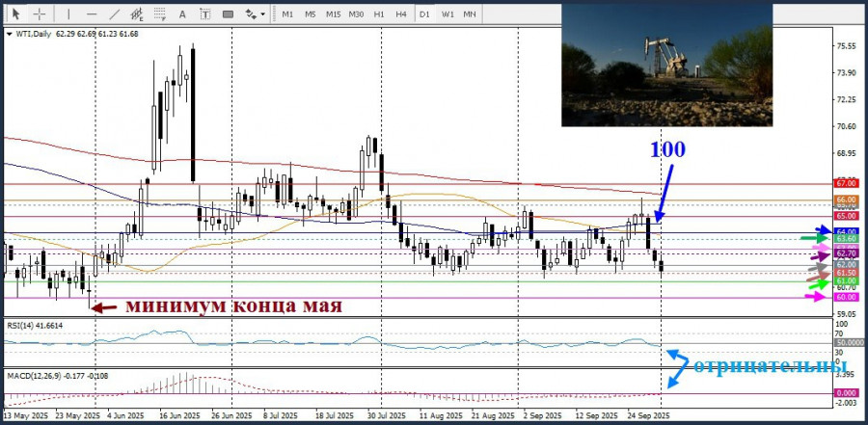Choose the text 'A' annotation tool
868x425 pixels.
click(x=183, y=14)
